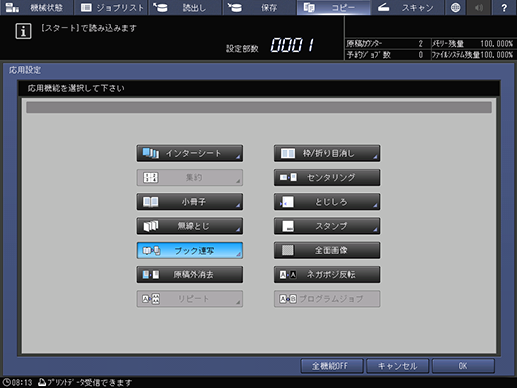517x388 pixels.
Task: Click the 08:13 time text
Action: point(22,382)
